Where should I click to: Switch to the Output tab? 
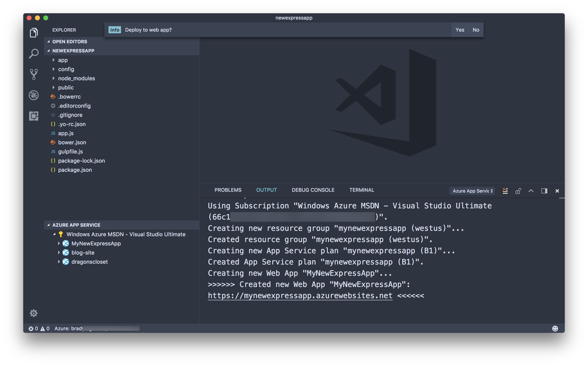266,190
